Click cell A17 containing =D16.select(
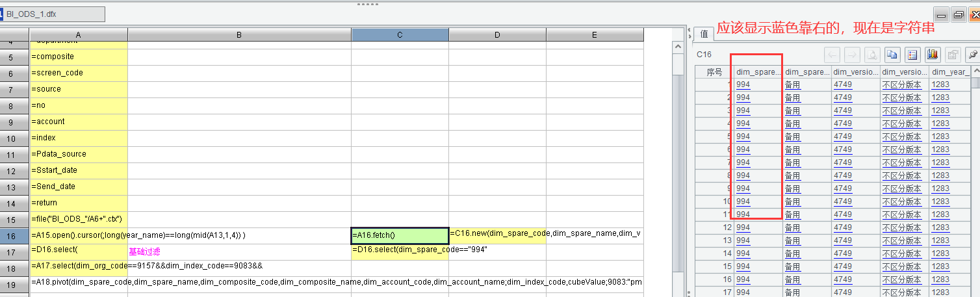980x297 pixels. tap(79, 252)
